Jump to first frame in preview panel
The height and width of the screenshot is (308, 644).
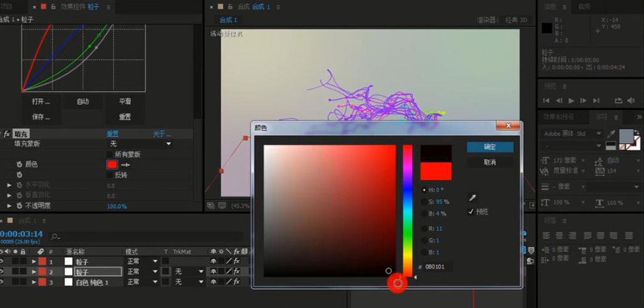point(546,100)
